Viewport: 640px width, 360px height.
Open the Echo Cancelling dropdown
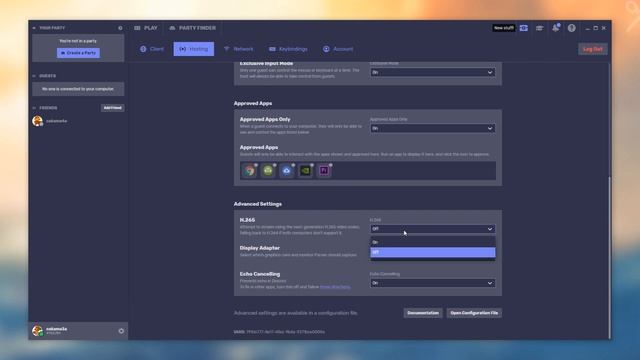(433, 283)
